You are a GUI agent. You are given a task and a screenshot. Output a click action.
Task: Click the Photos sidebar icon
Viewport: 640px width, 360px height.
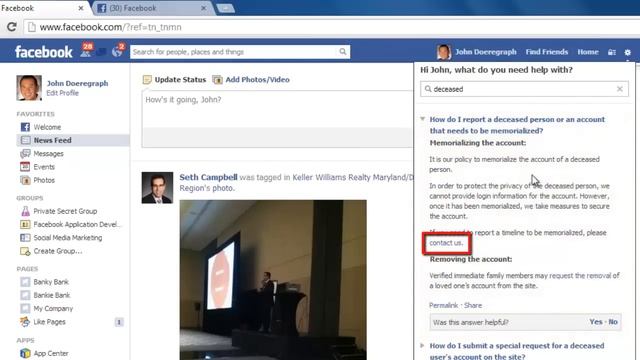tap(25, 180)
